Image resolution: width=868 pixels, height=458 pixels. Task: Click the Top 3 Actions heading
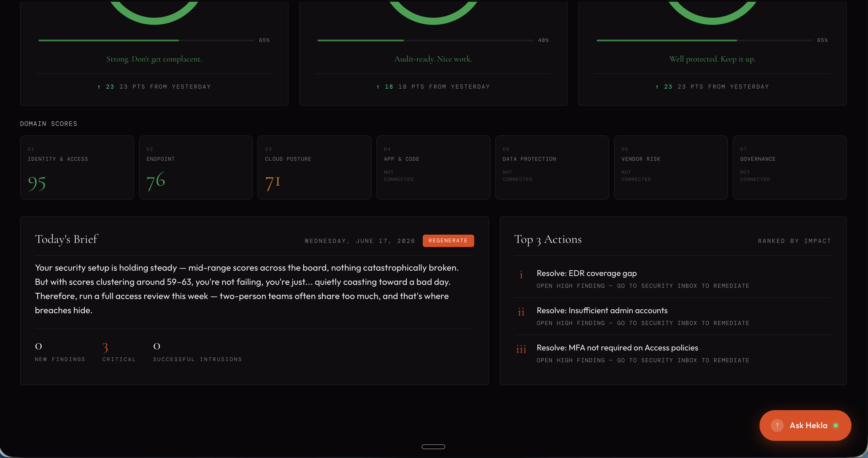pyautogui.click(x=548, y=239)
